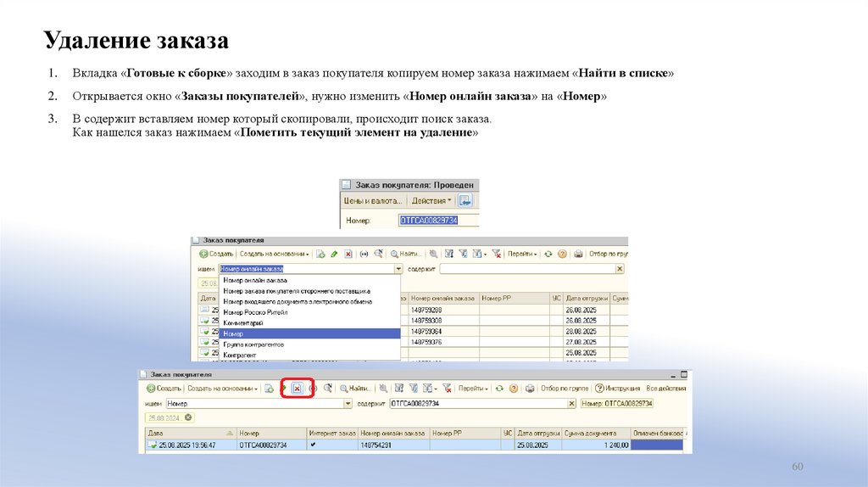Click cell '148754291' in bottom window
The width and height of the screenshot is (868, 487).
tap(393, 445)
